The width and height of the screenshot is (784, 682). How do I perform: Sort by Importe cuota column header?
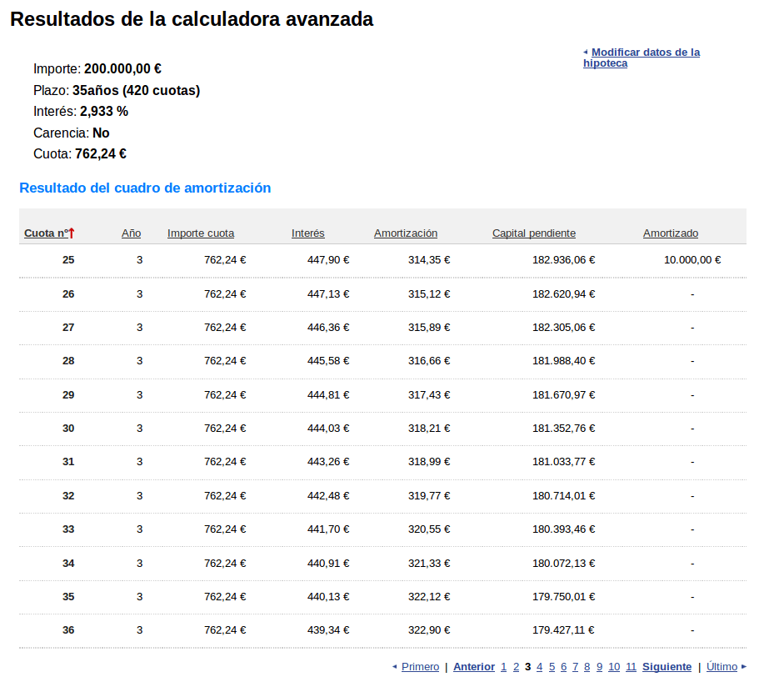pos(200,233)
